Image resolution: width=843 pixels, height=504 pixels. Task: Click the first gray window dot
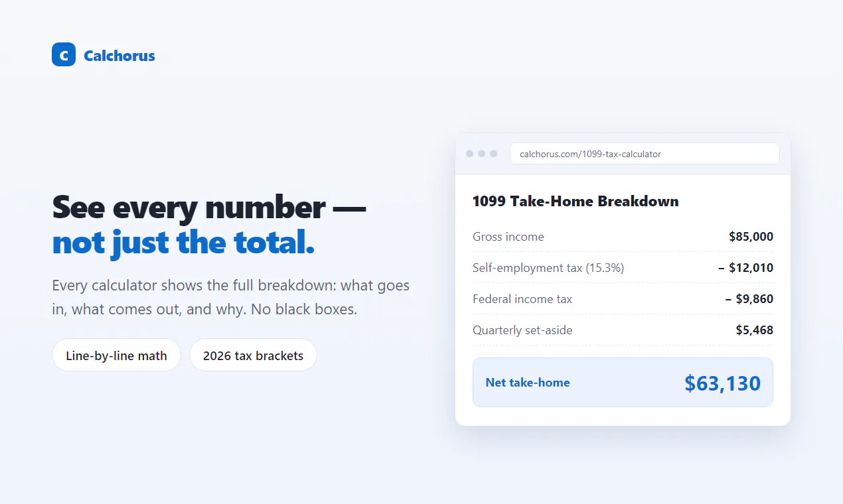tap(470, 154)
